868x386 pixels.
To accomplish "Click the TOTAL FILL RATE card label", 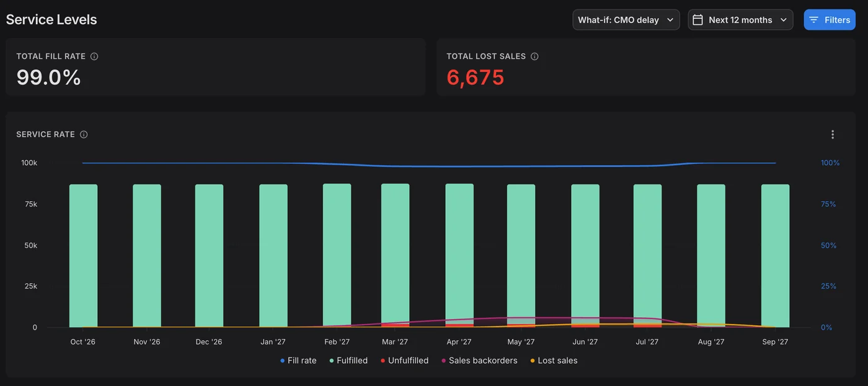I will pos(51,56).
